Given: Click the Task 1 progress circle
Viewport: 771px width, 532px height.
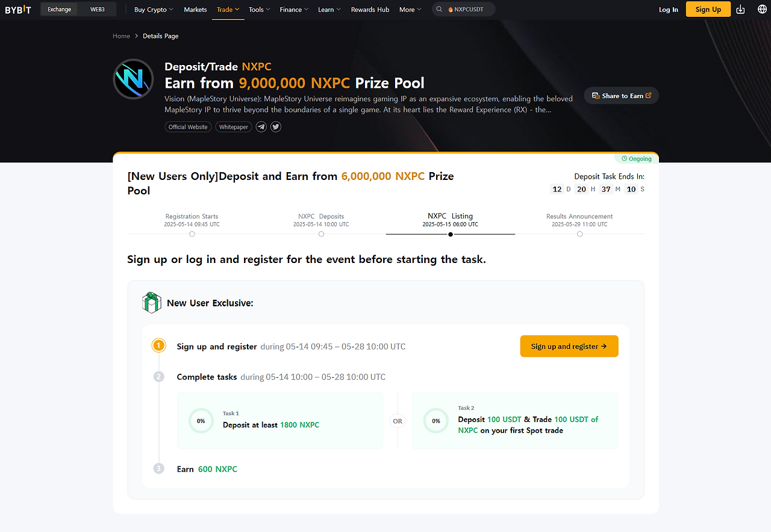Looking at the screenshot, I should pos(201,421).
